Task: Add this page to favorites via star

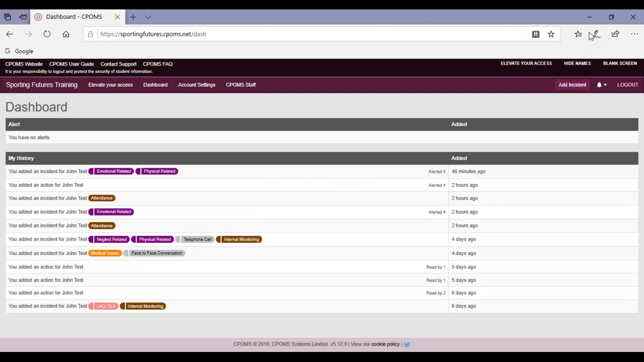Action: click(x=551, y=34)
